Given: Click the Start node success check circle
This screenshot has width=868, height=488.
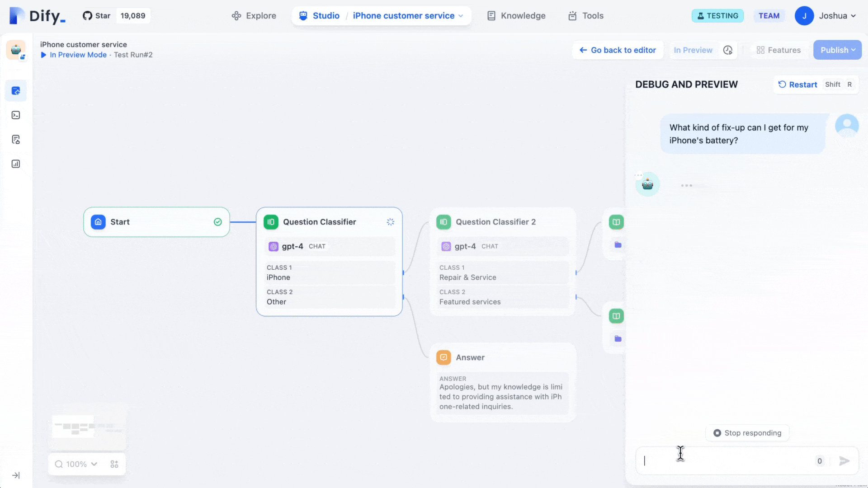Looking at the screenshot, I should tap(217, 222).
